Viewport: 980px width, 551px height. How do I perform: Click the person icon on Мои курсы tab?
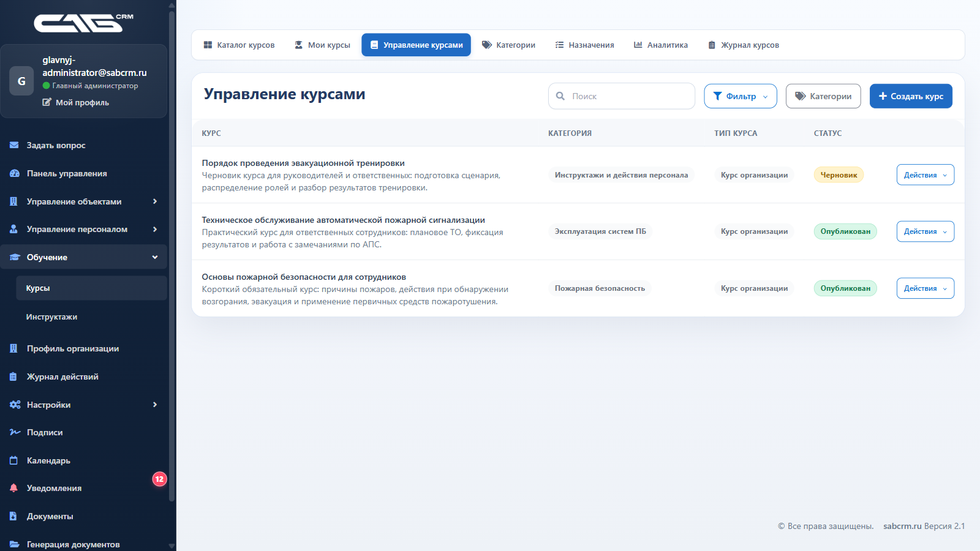pyautogui.click(x=299, y=45)
